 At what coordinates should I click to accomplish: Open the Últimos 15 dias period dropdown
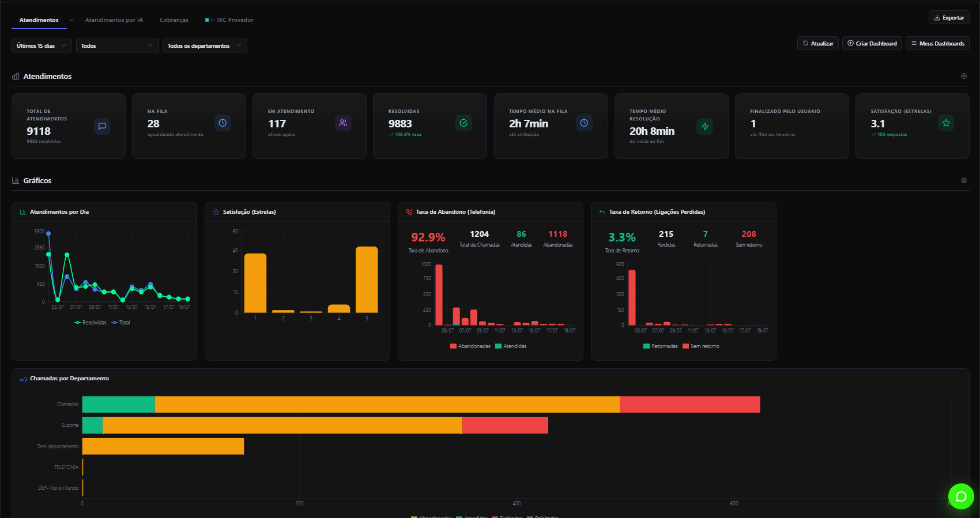pyautogui.click(x=42, y=46)
